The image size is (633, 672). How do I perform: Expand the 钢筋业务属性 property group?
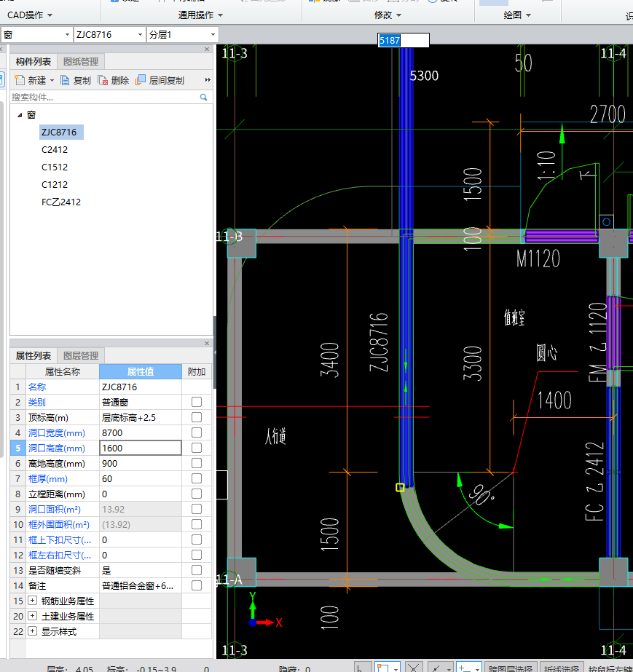[x=32, y=601]
